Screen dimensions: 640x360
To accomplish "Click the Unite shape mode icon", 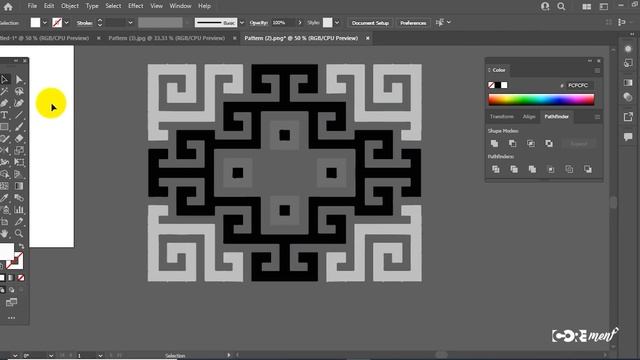I will (x=494, y=143).
